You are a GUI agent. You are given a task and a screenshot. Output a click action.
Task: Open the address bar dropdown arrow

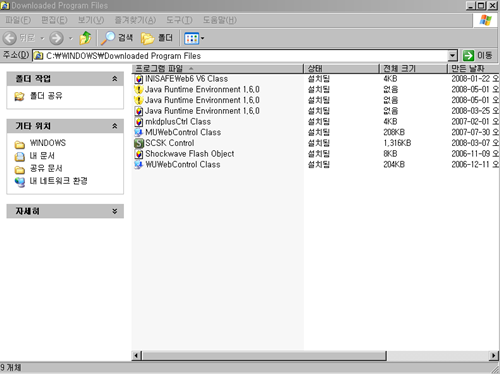pos(452,56)
